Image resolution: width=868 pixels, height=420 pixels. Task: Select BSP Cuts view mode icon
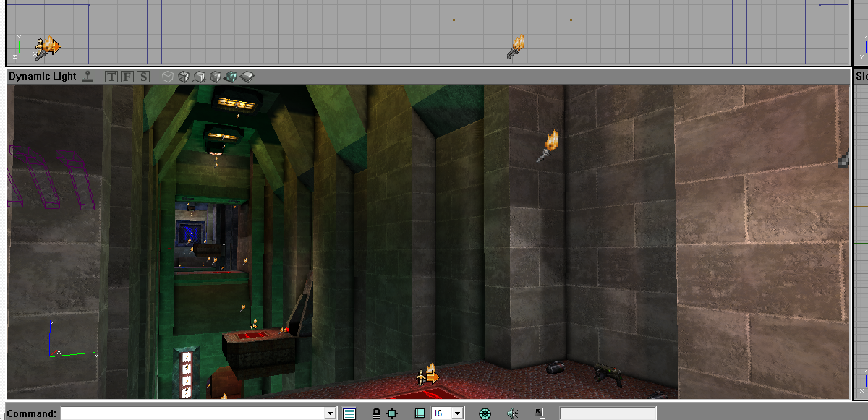[216, 76]
